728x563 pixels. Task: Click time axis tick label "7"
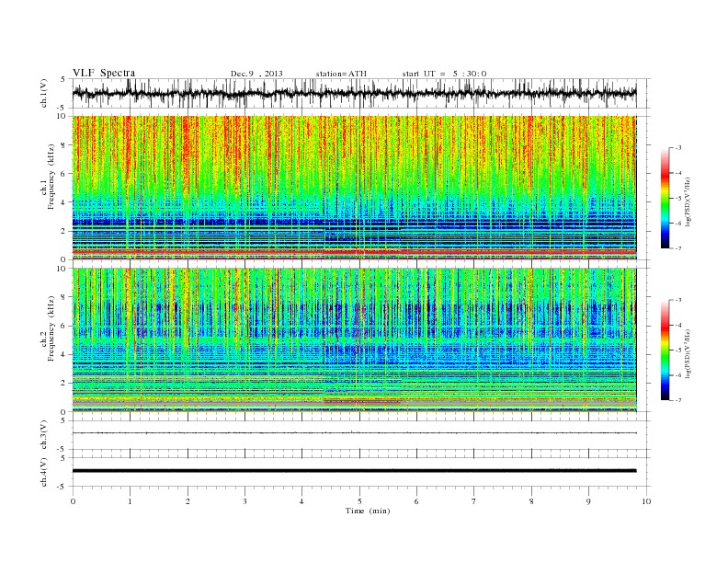(x=474, y=501)
